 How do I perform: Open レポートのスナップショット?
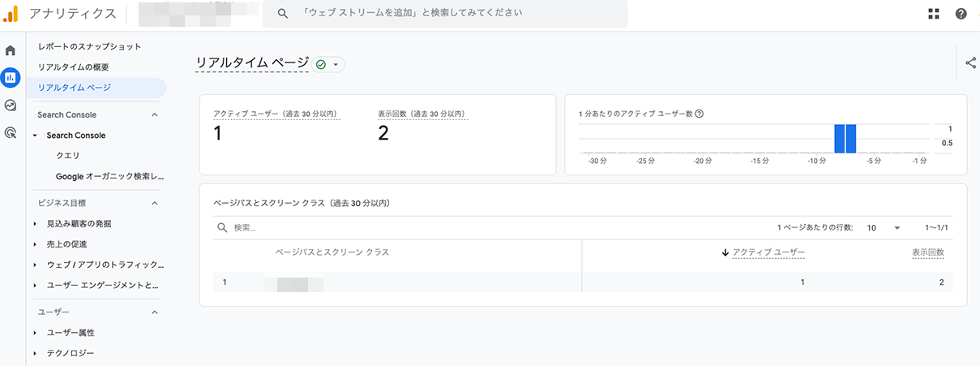pyautogui.click(x=89, y=46)
